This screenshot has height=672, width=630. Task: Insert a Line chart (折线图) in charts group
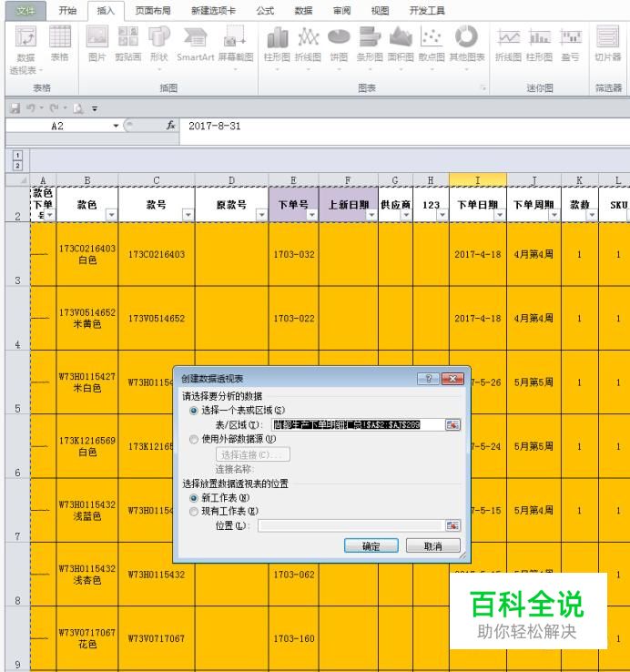[308, 46]
